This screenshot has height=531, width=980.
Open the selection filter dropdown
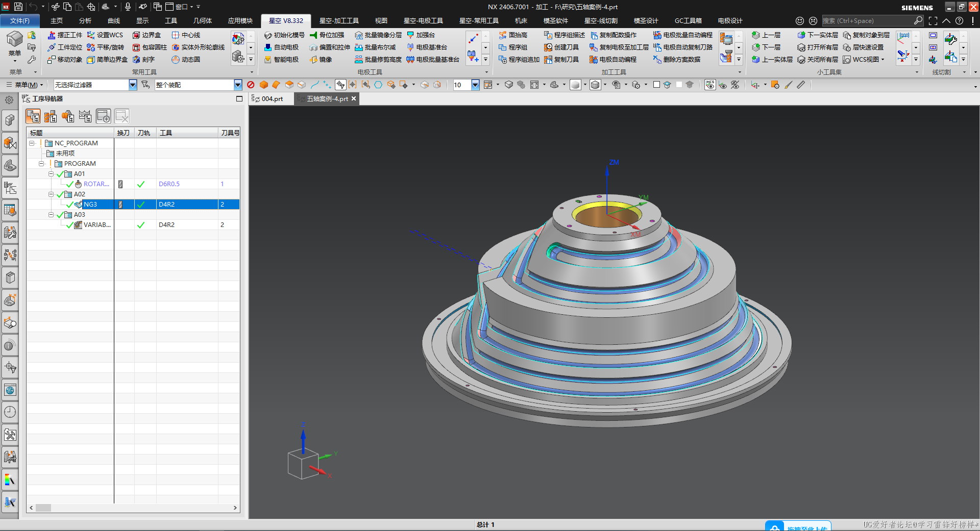pos(133,85)
